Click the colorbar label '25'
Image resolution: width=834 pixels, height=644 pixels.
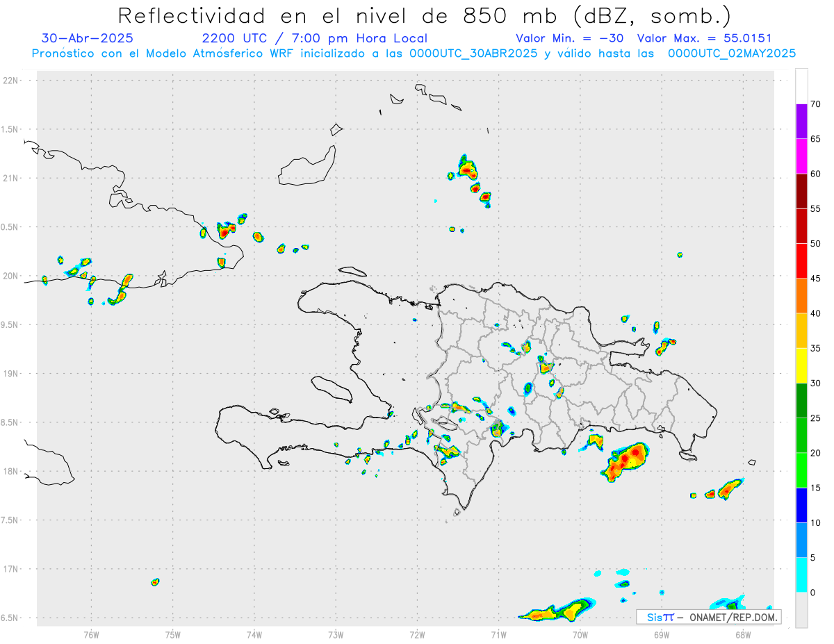pyautogui.click(x=815, y=418)
